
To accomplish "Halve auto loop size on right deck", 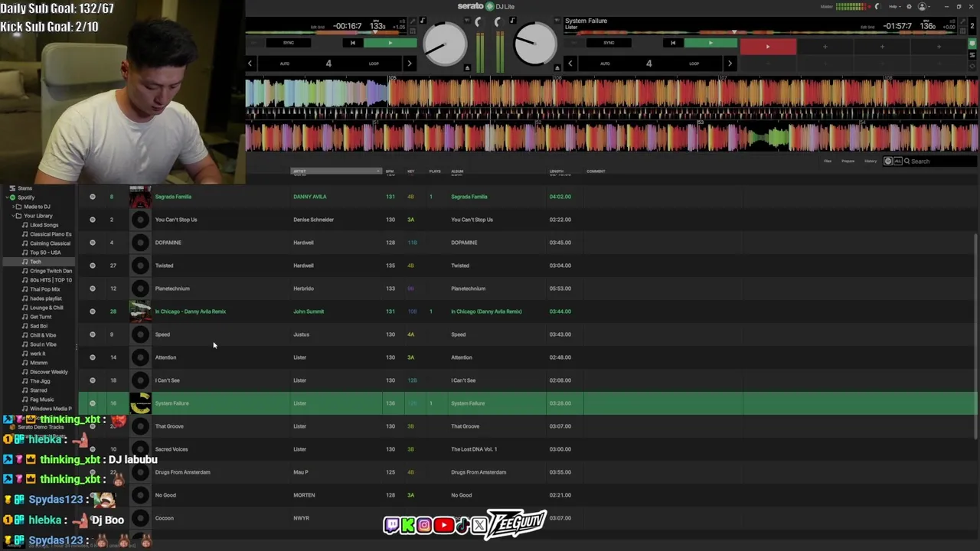I will point(570,64).
